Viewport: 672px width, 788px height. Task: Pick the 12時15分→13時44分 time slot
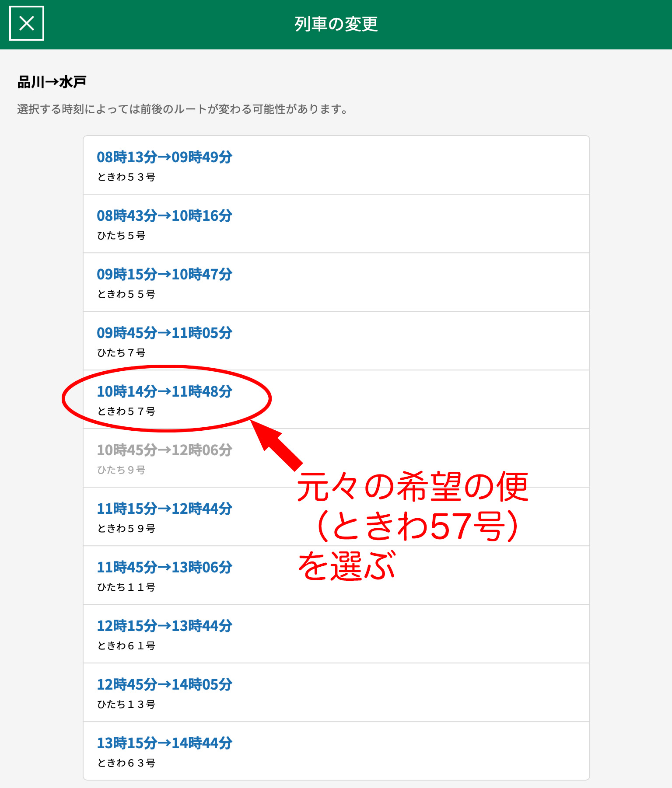[164, 626]
